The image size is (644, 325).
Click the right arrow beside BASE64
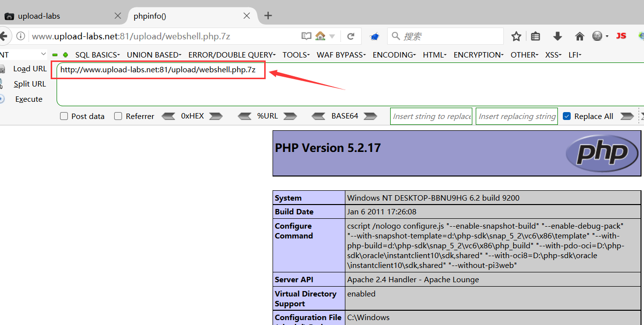pos(370,116)
